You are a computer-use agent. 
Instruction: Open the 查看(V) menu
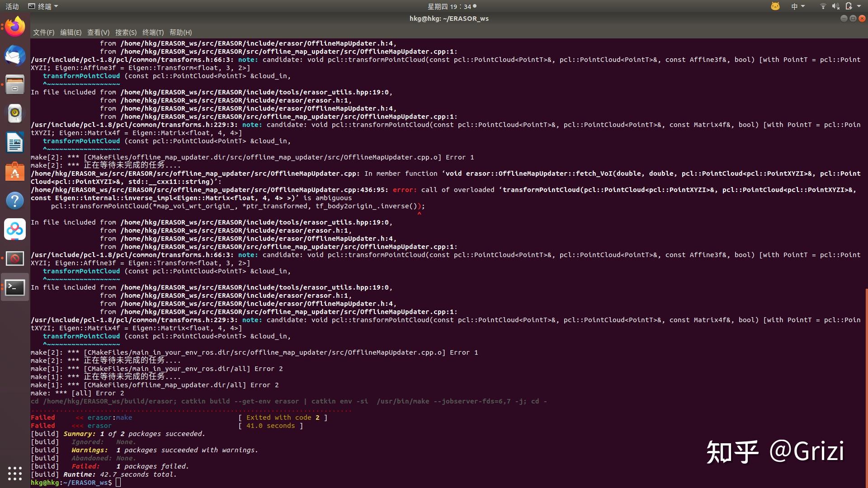pyautogui.click(x=98, y=33)
